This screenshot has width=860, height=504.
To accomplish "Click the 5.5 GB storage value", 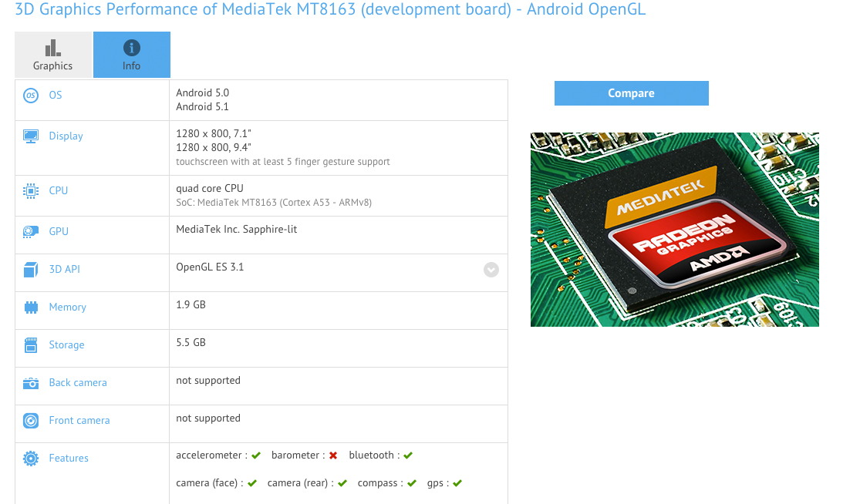I will pyautogui.click(x=191, y=343).
